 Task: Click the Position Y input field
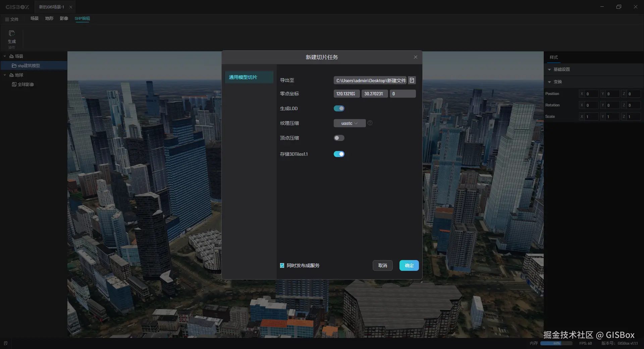pyautogui.click(x=612, y=94)
